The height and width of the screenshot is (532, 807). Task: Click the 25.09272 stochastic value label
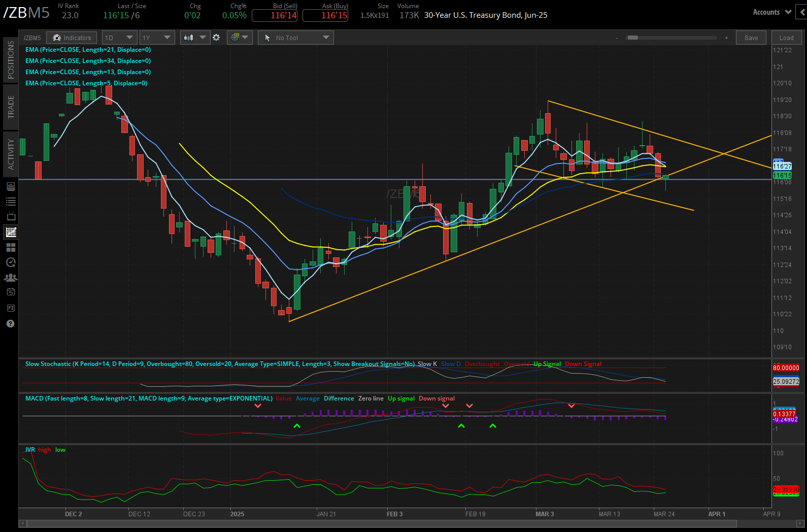[786, 381]
